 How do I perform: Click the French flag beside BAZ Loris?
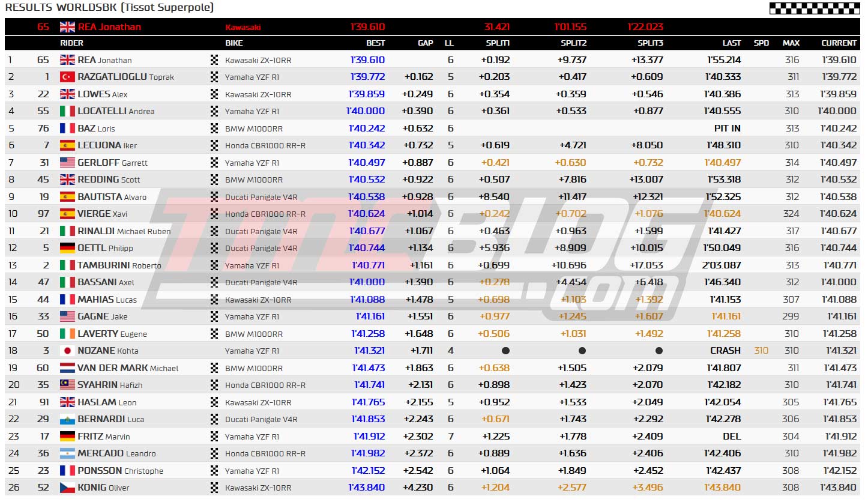point(67,128)
